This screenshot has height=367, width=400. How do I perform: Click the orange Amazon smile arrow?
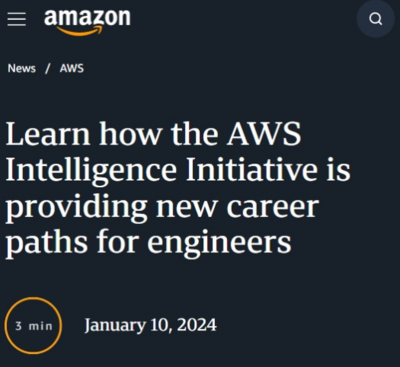(80, 31)
